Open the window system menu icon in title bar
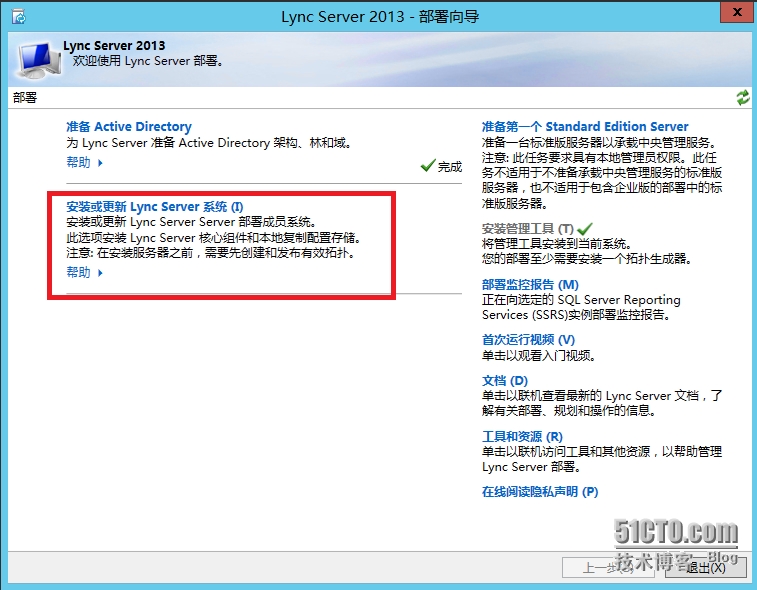 [19, 17]
